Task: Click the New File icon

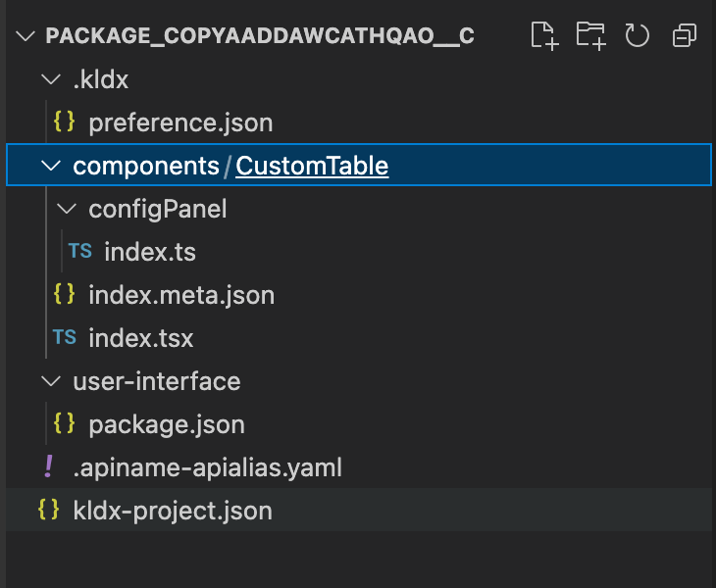Action: click(544, 35)
